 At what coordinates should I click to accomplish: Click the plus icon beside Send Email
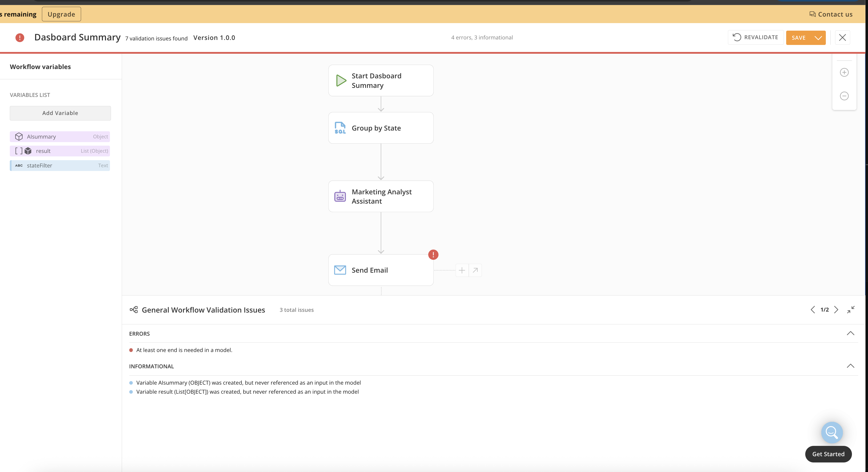(462, 270)
